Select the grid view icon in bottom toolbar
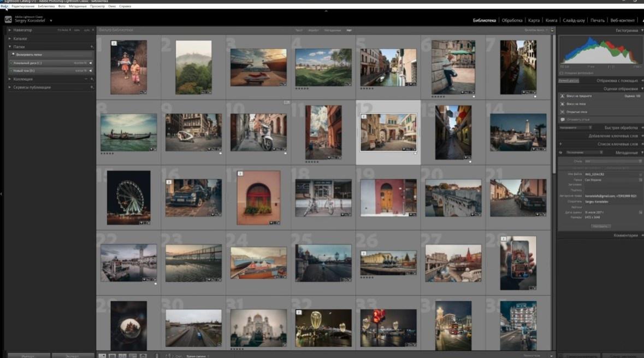Screen dimensions: 644x358 102,355
